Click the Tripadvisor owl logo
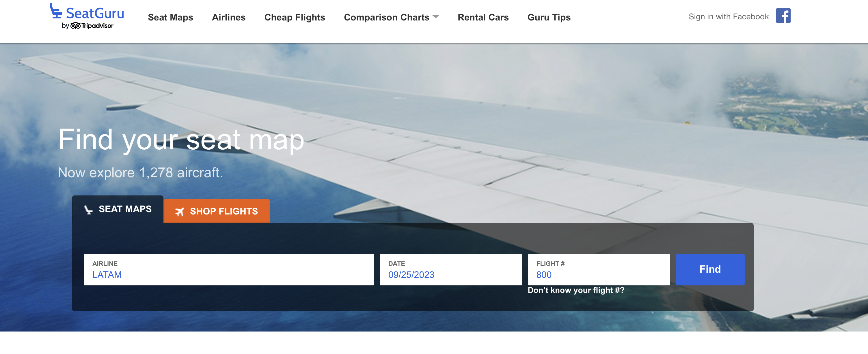Viewport: 868px width, 354px height. [75, 26]
